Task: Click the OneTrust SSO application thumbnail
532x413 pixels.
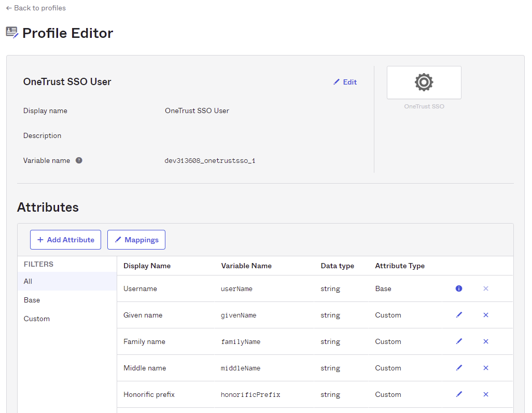Action: click(424, 82)
